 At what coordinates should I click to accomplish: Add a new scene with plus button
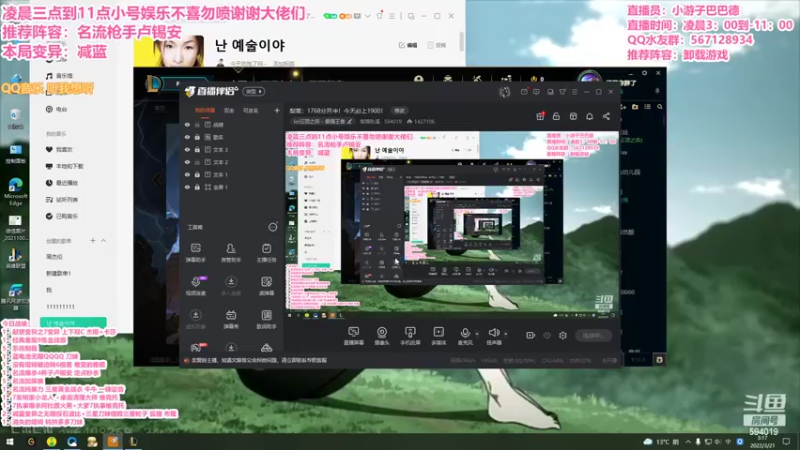[x=277, y=110]
